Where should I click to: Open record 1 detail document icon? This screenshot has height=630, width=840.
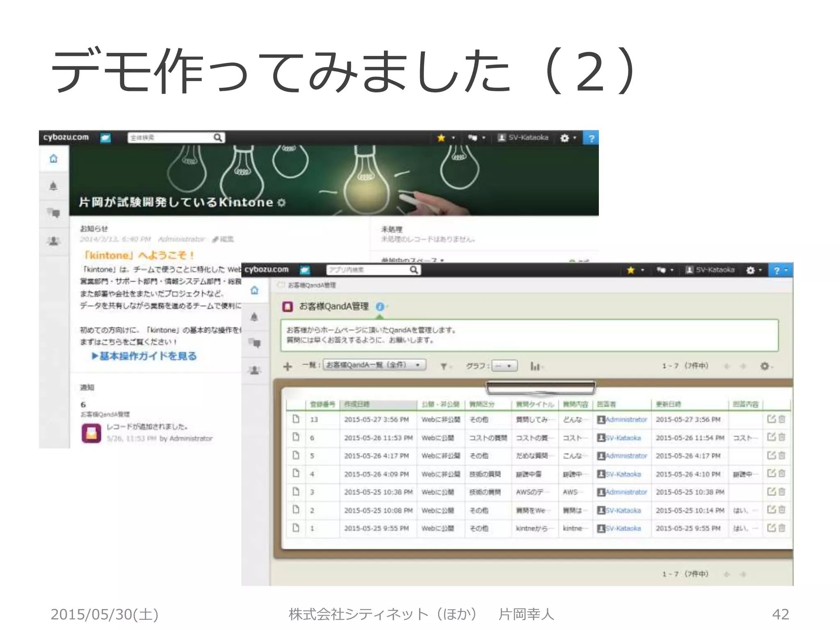point(296,527)
